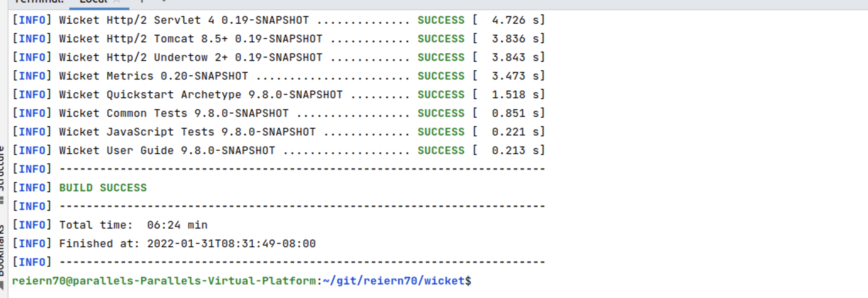
Task: Click SUCCESS on the Common Tests row
Action: (441, 113)
